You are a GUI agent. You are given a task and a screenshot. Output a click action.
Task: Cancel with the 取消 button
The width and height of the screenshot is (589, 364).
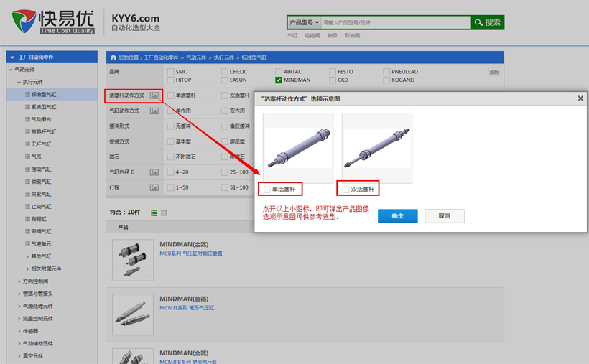[445, 216]
